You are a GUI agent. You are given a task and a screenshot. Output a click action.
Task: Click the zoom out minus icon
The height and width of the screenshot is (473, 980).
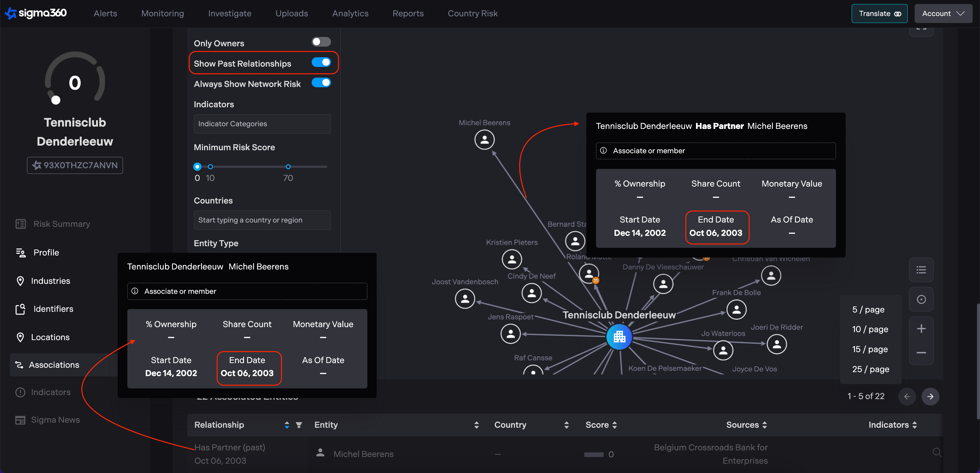tap(921, 352)
